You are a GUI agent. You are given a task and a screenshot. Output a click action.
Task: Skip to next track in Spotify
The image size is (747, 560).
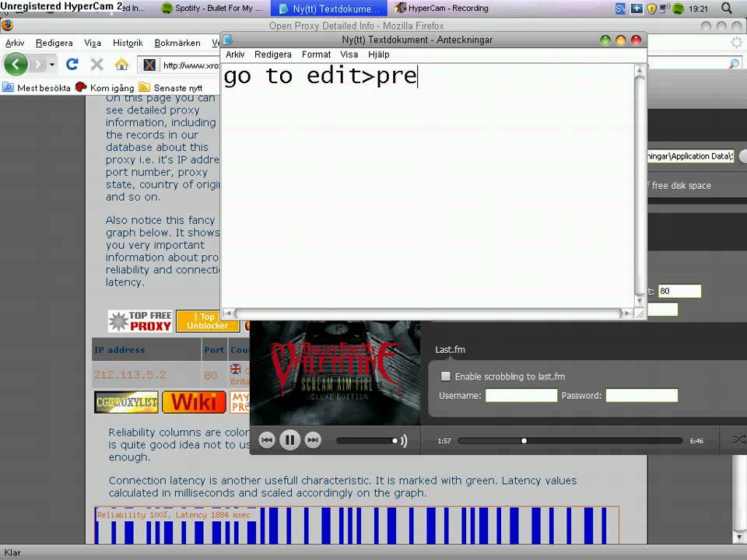(x=313, y=440)
